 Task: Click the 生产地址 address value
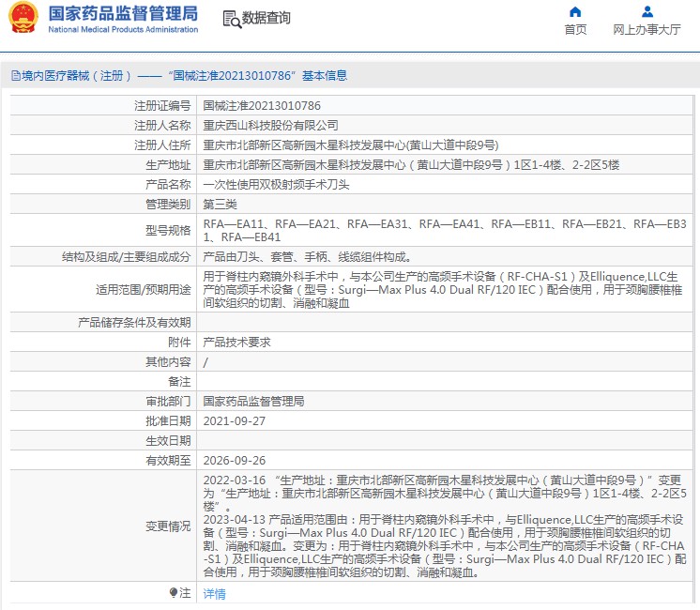click(x=411, y=165)
